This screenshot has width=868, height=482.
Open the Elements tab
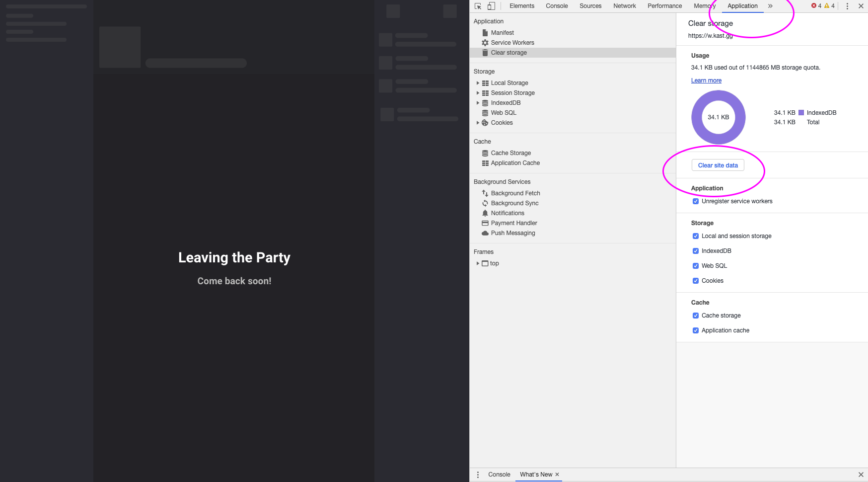click(521, 6)
